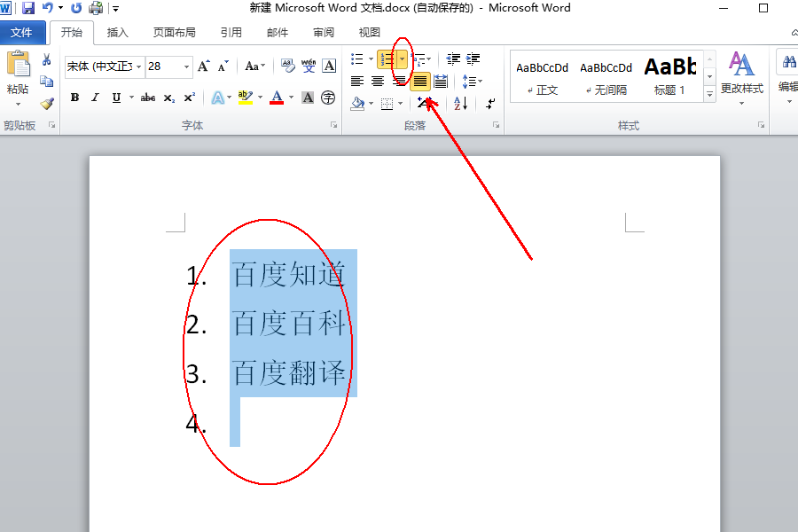Expand the highlight color dropdown arrow
This screenshot has height=532, width=798.
pos(260,98)
